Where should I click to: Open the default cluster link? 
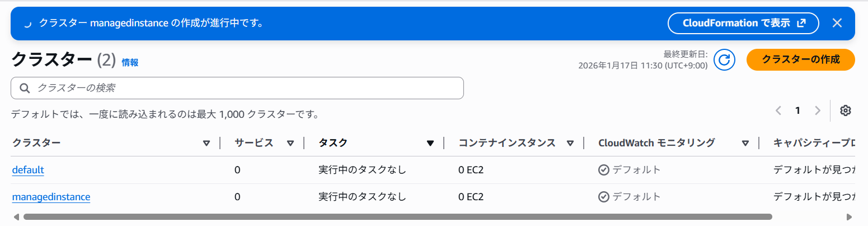click(x=28, y=169)
